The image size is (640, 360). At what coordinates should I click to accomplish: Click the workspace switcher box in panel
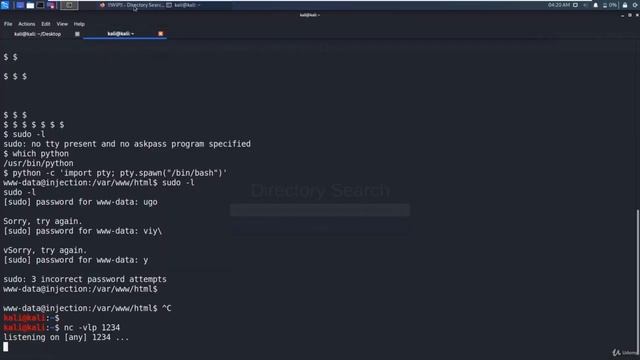pyautogui.click(x=69, y=5)
